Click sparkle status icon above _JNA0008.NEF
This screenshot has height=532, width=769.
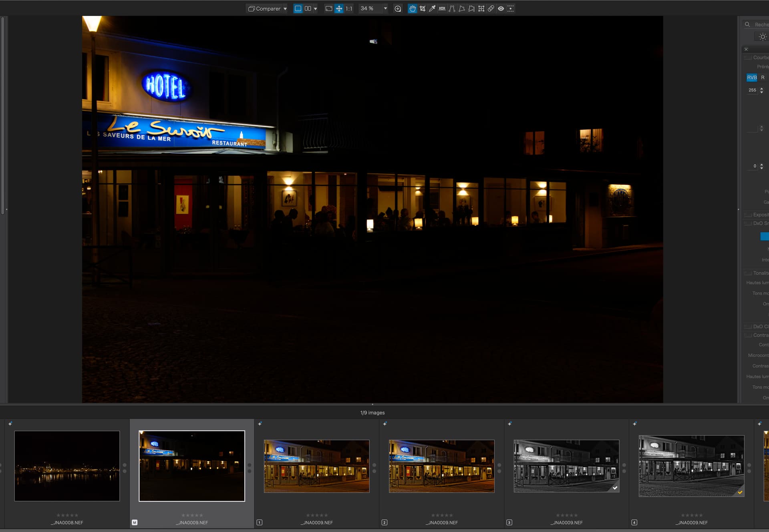tap(10, 424)
